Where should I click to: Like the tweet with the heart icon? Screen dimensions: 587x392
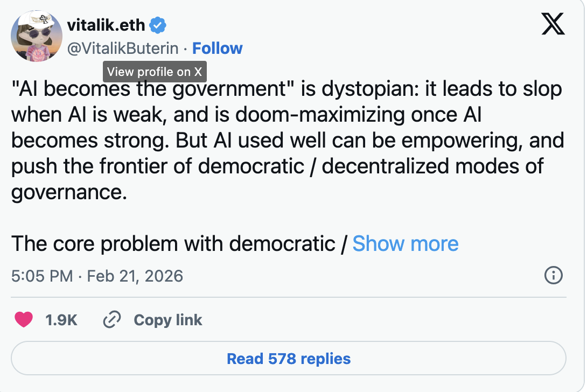[x=23, y=320]
